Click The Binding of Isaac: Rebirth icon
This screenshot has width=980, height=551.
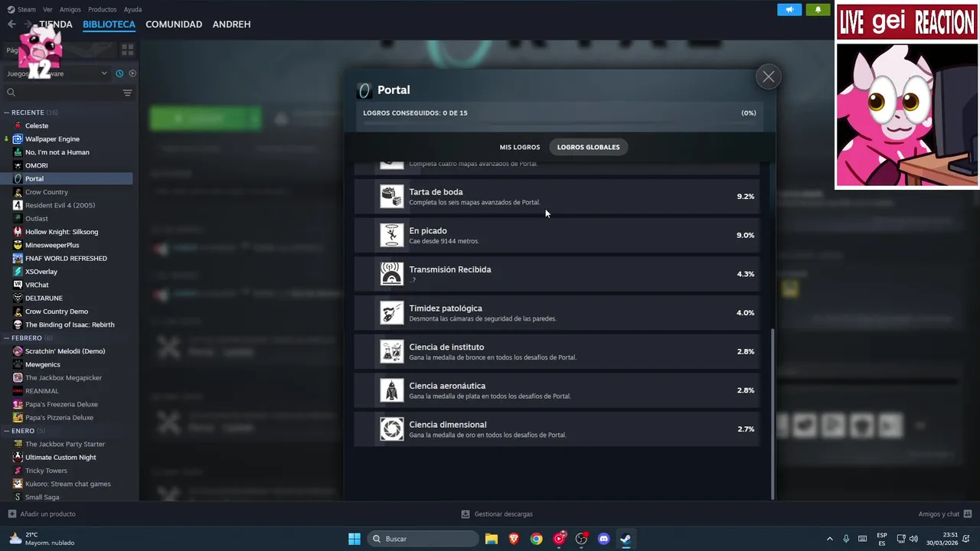pos(18,324)
